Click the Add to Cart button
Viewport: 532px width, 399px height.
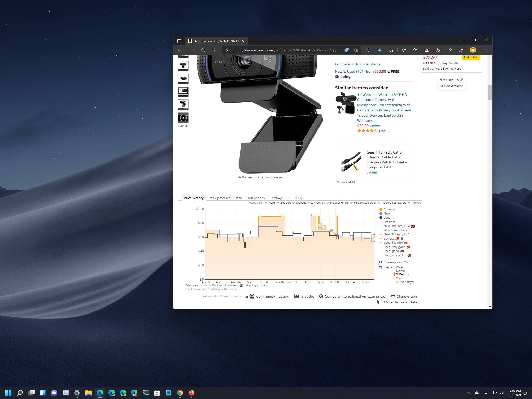[x=471, y=57]
